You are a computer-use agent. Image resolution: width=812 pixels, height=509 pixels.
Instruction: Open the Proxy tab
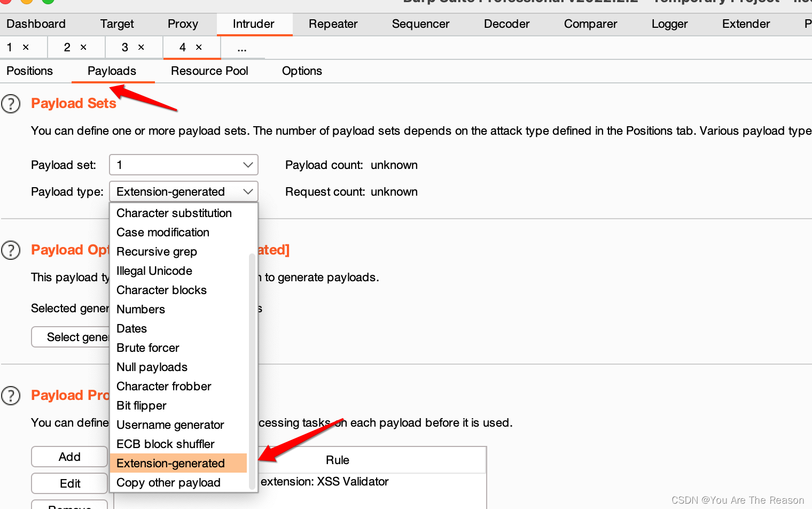(183, 24)
